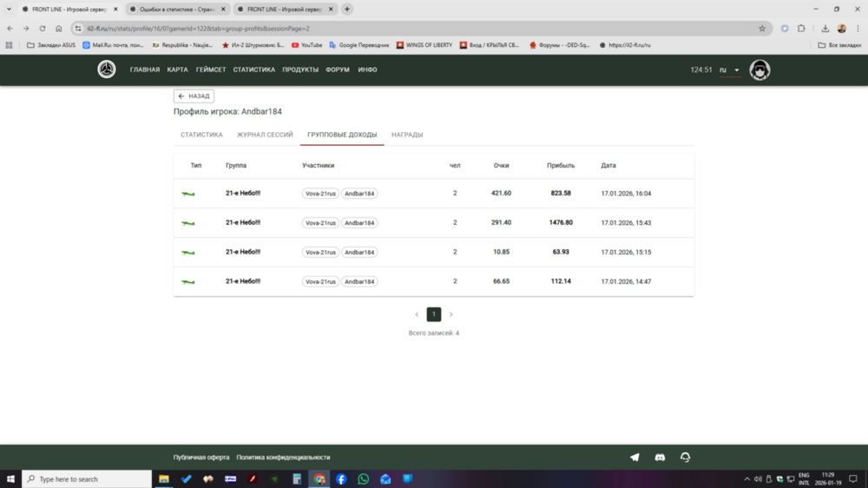Go to previous page of records
Viewport: 868px width, 488px height.
pyautogui.click(x=417, y=314)
